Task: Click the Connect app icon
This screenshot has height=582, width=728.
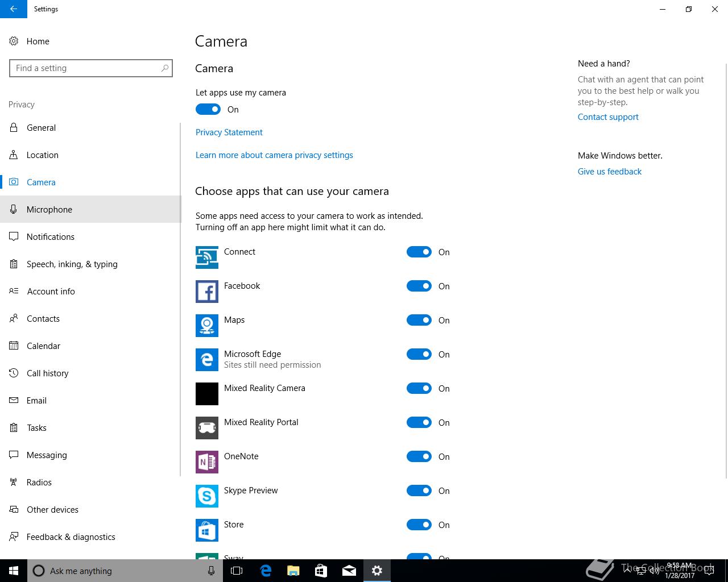Action: [x=207, y=257]
